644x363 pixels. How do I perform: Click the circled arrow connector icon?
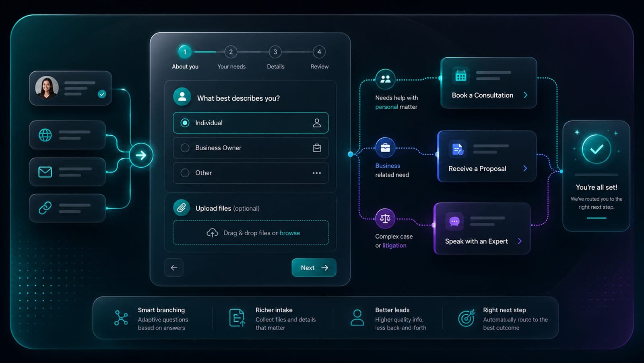[141, 155]
